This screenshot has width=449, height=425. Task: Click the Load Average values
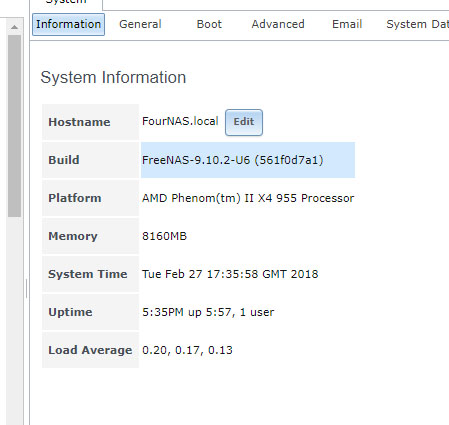[x=187, y=350]
